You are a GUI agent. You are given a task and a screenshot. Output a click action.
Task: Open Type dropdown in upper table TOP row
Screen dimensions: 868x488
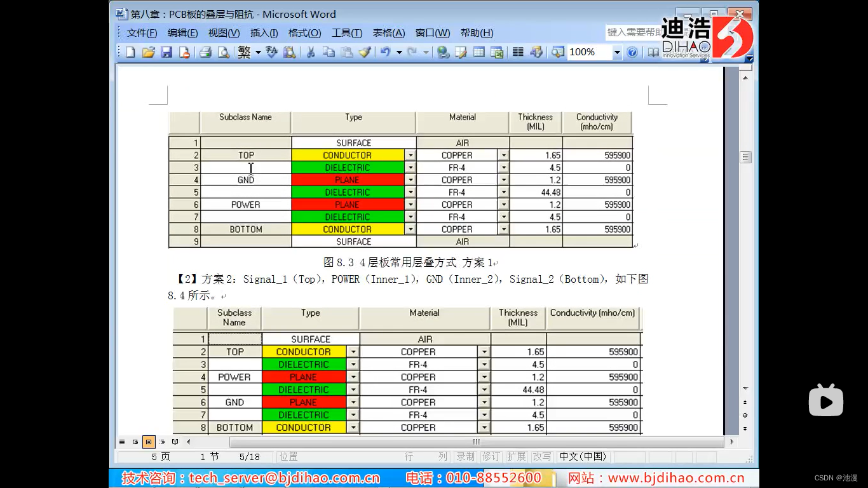pos(410,155)
